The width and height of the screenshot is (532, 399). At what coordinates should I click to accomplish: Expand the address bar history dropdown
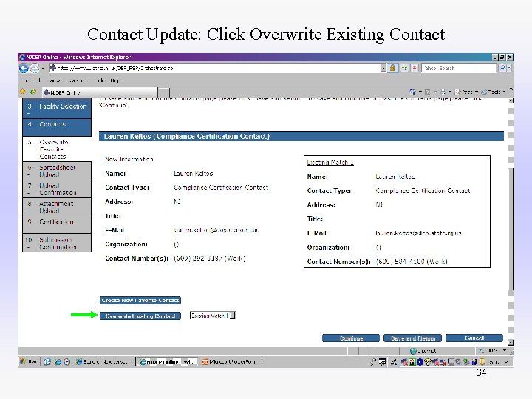[x=383, y=68]
